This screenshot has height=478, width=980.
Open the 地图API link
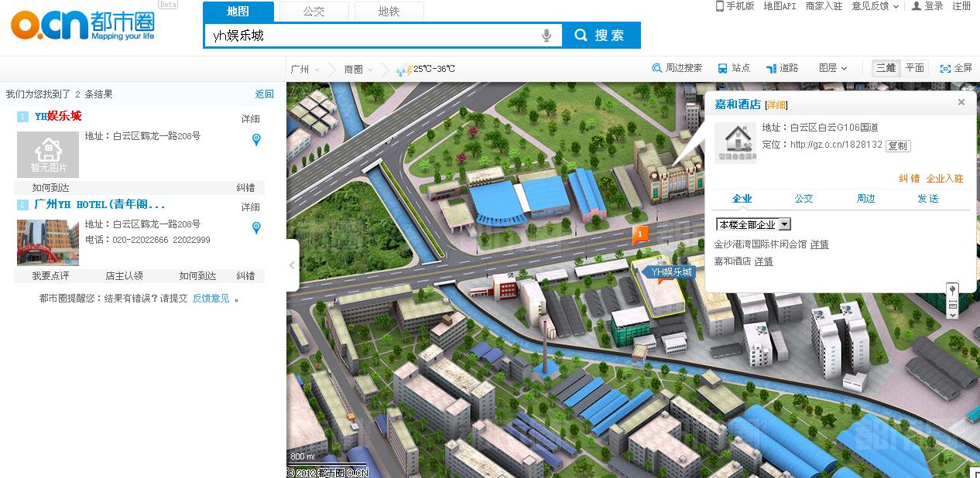click(780, 5)
